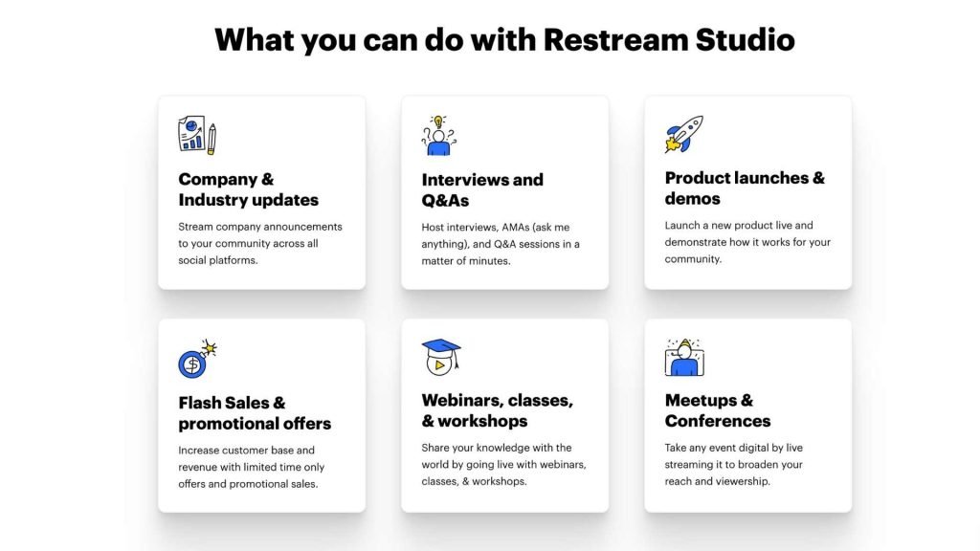Click the 'Stream company announcements' description text
980x551 pixels.
260,244
